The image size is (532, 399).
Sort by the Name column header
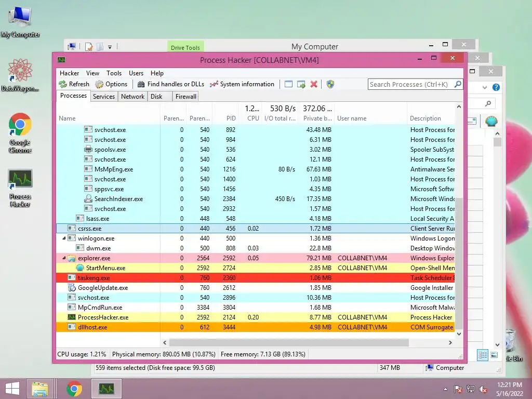click(x=108, y=118)
